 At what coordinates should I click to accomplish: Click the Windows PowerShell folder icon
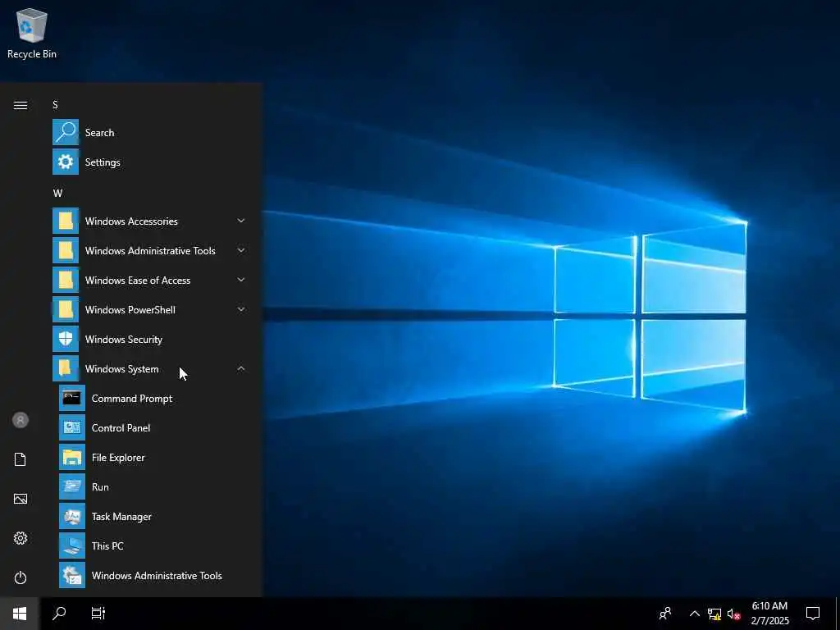[66, 309]
